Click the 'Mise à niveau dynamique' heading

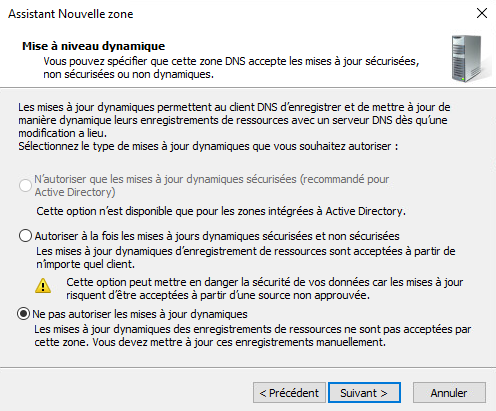93,46
